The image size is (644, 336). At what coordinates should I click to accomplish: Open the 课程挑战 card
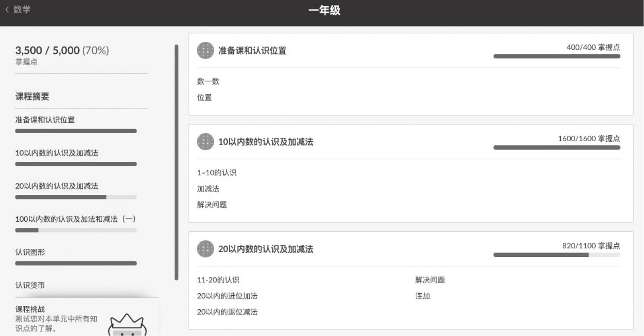(87, 317)
